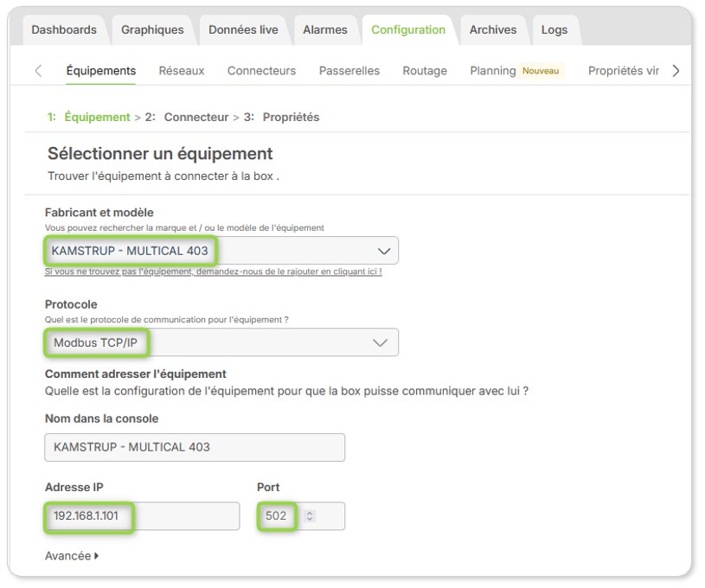Screen dimensions: 705x588
Task: Switch to the Routage sub-tab
Action: point(425,71)
